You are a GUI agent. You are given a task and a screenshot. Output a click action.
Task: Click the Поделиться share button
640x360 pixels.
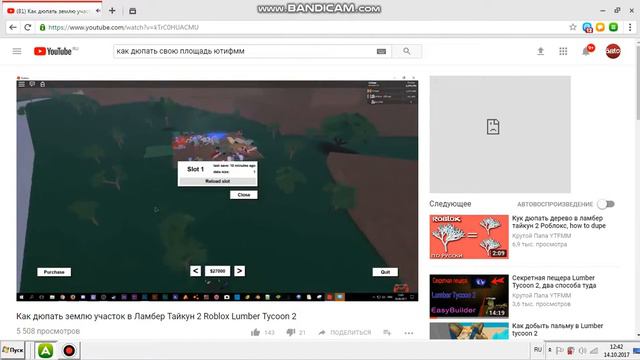(345, 332)
